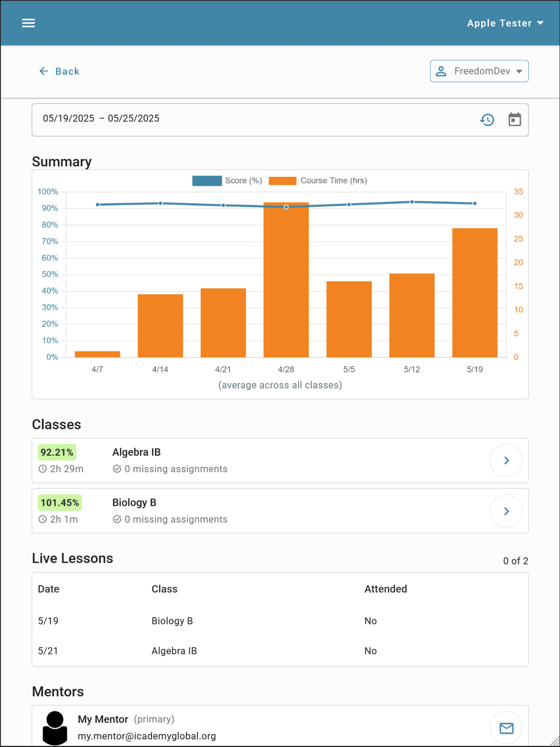Viewport: 560px width, 747px height.
Task: Select the 5/12 score point on line
Action: [412, 202]
